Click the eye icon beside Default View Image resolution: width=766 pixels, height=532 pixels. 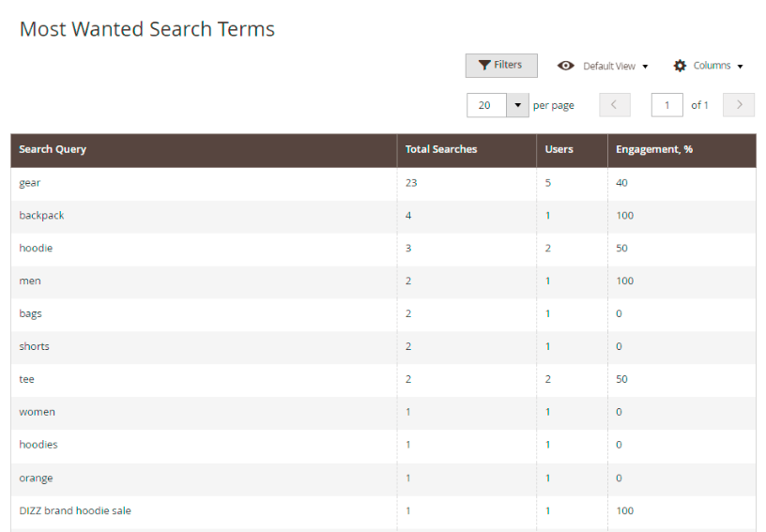point(566,66)
